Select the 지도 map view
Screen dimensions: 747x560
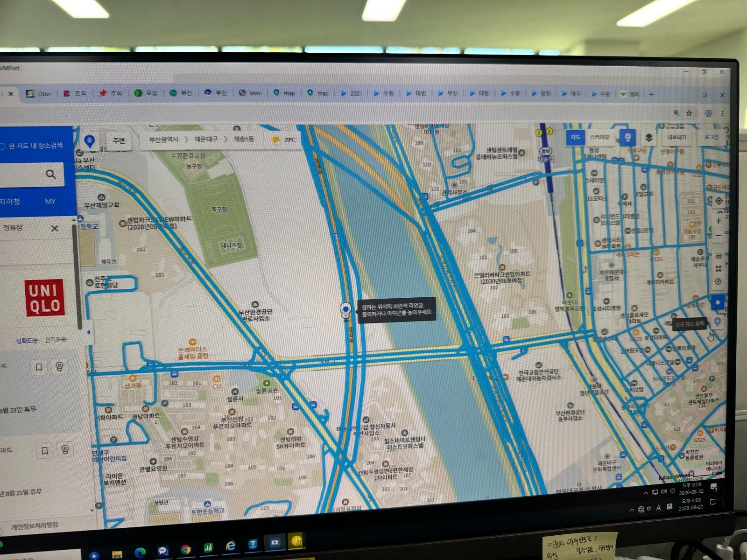tap(575, 137)
